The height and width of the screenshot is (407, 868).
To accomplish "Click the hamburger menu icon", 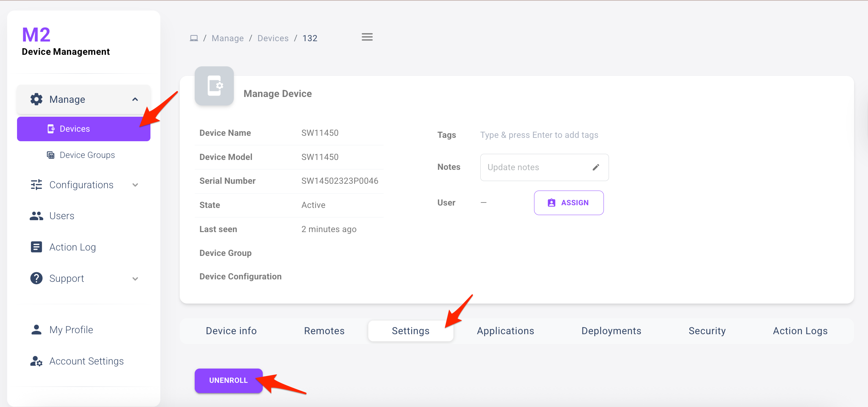I will [367, 37].
